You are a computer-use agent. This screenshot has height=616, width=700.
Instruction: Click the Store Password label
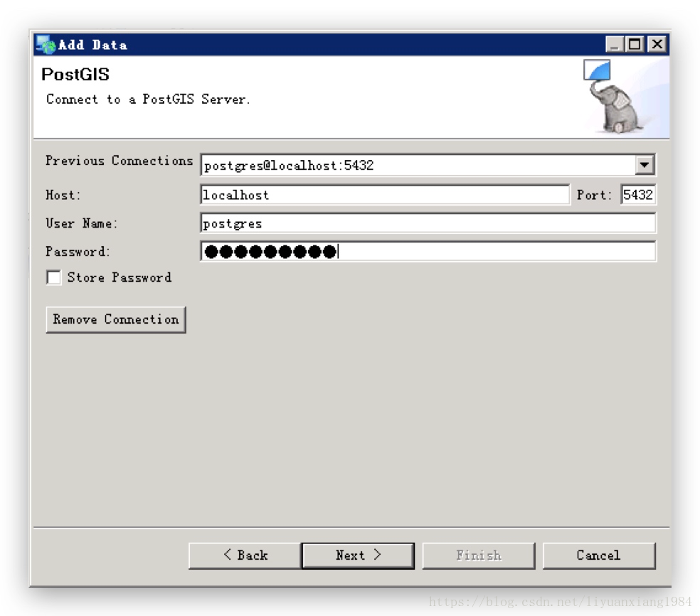(120, 277)
